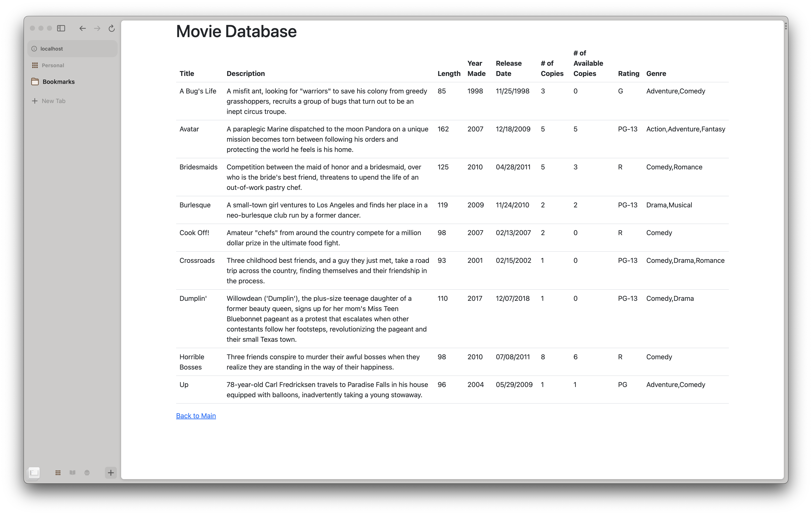The image size is (812, 515).
Task: Open the grid icon in the bottom toolbar
Action: [58, 473]
